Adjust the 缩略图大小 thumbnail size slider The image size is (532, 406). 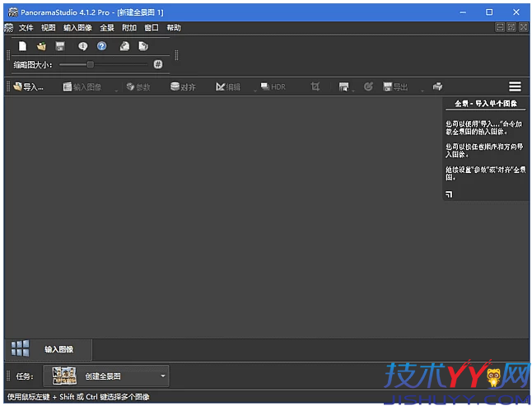(104, 64)
